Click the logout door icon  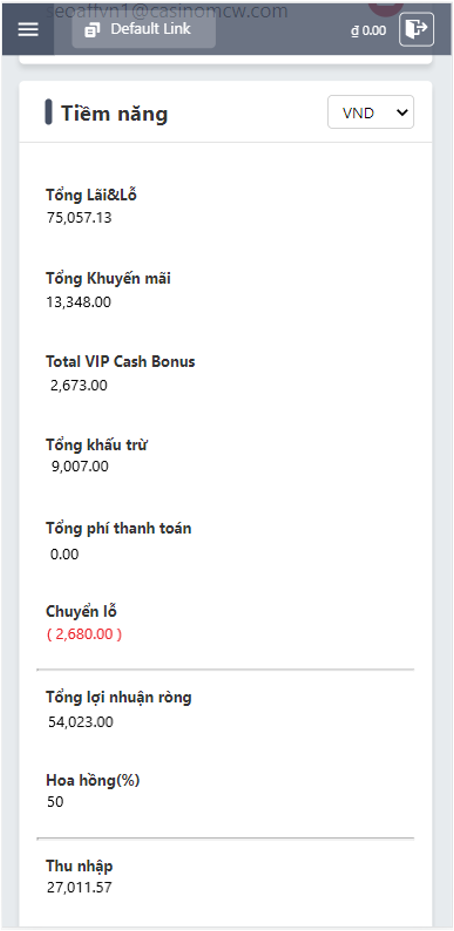(x=417, y=28)
